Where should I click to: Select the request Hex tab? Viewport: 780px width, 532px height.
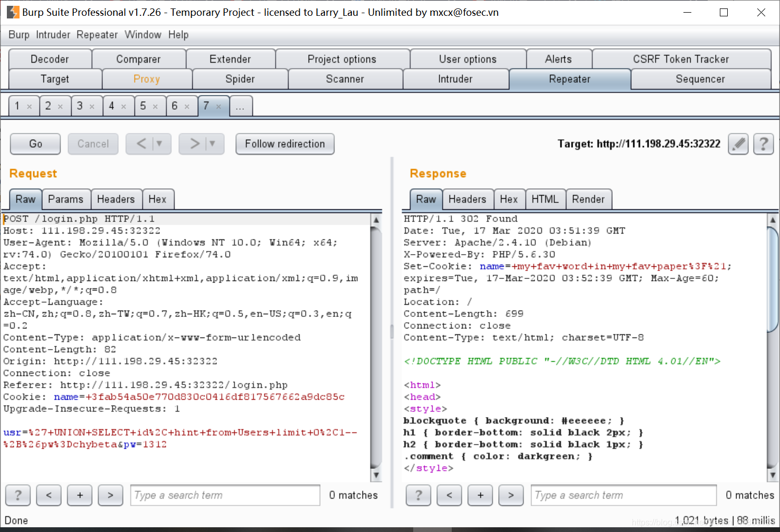point(157,199)
